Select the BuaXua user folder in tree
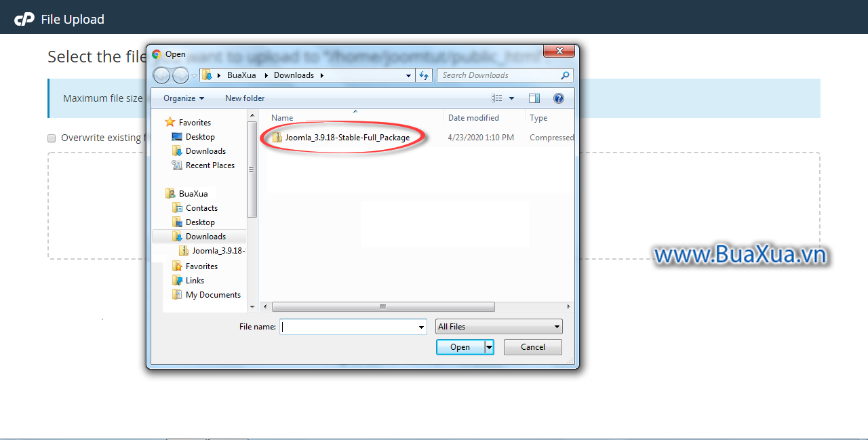Viewport: 868px width, 440px height. (193, 194)
